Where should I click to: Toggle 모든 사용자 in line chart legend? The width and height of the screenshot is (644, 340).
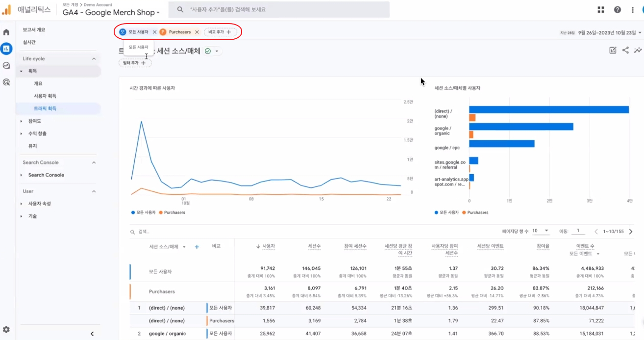tap(143, 212)
